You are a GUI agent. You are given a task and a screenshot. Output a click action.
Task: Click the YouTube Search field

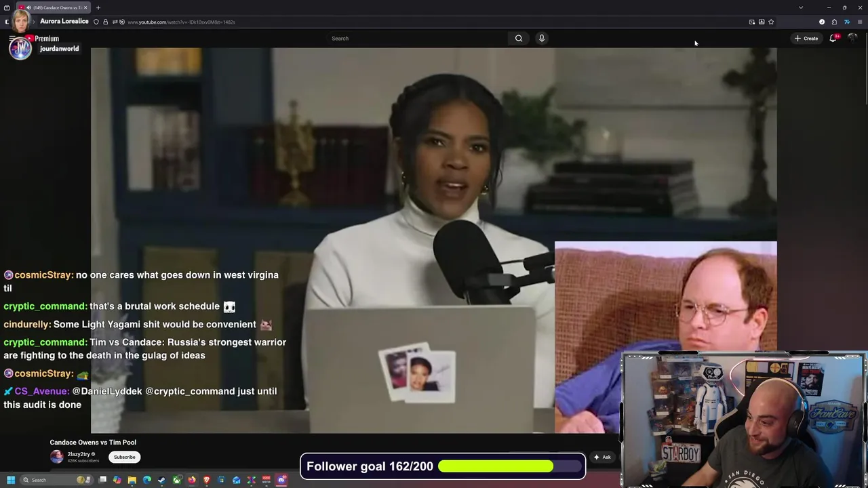point(417,39)
